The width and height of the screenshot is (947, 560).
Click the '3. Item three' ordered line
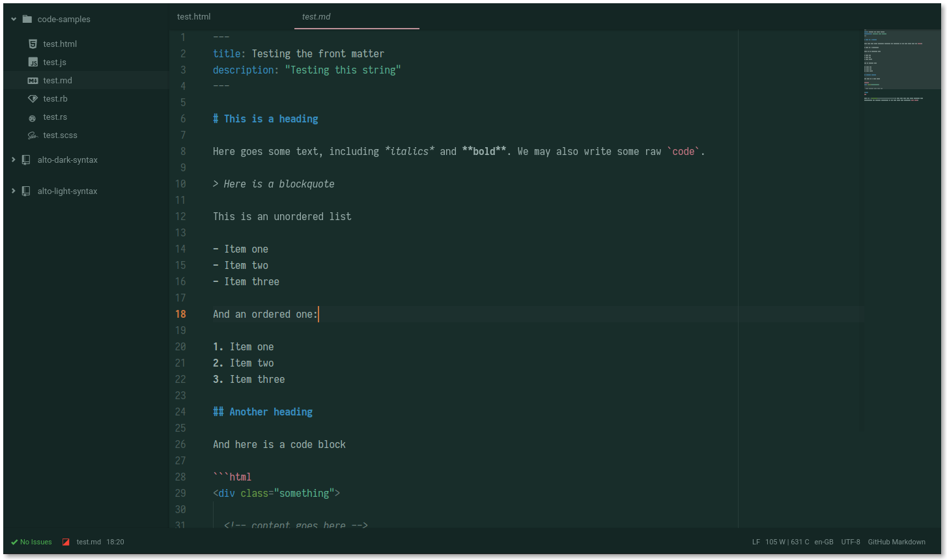tap(249, 379)
